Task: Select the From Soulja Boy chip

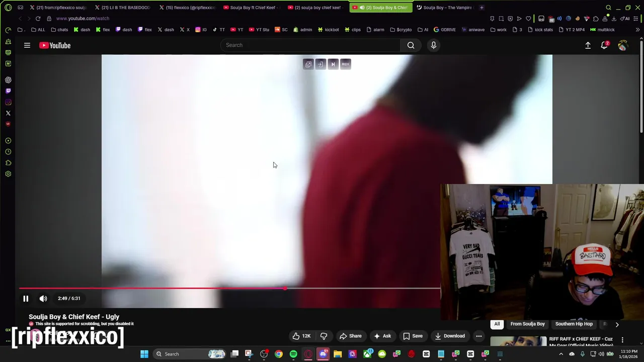Action: click(527, 324)
